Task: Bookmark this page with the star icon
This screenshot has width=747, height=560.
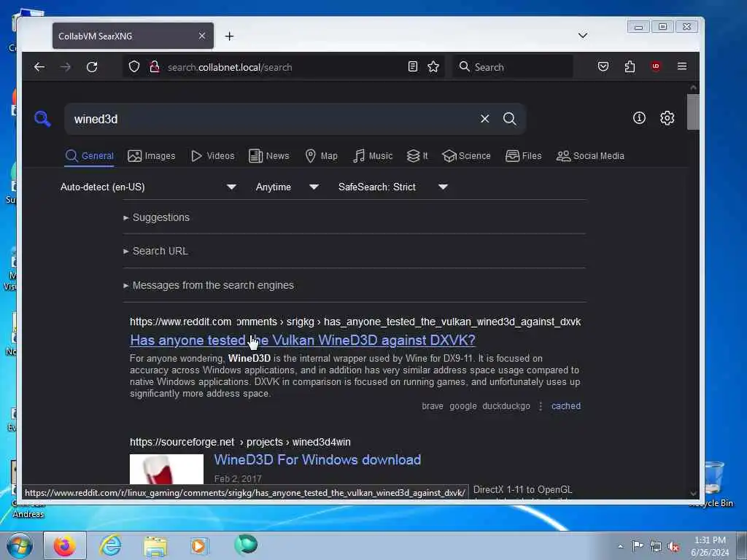Action: (x=433, y=66)
